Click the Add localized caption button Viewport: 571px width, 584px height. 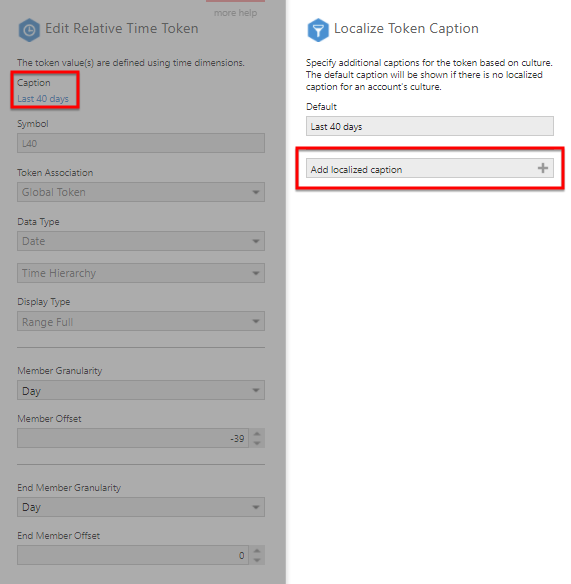tap(430, 168)
